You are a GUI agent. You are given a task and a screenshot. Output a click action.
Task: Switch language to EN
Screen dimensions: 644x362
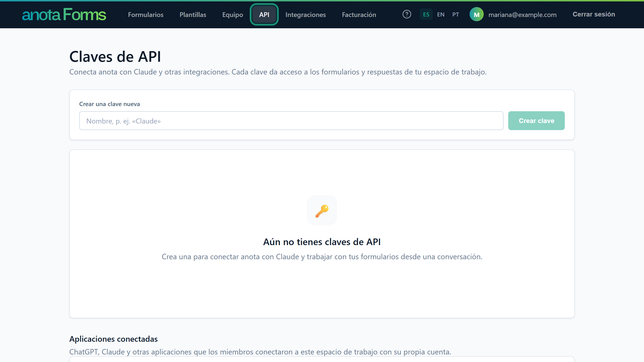pyautogui.click(x=441, y=15)
